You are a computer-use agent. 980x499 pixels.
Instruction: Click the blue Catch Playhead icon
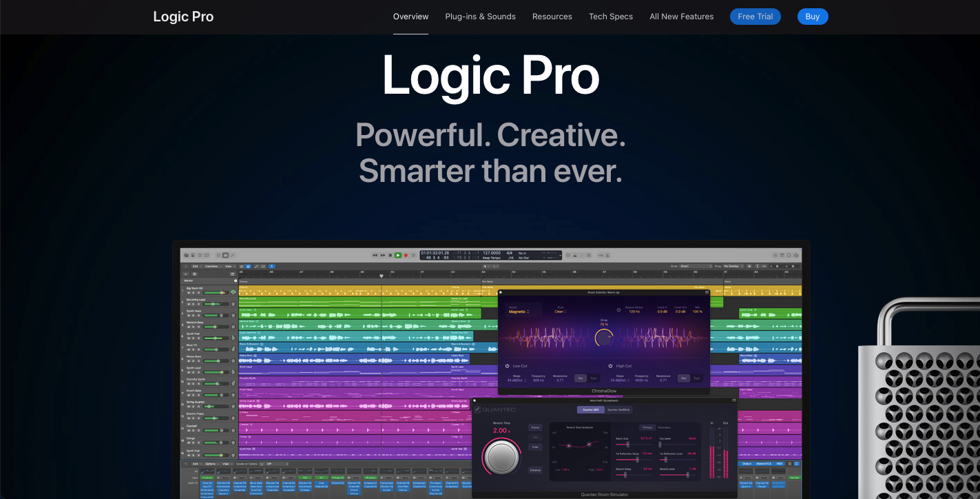coord(271,266)
